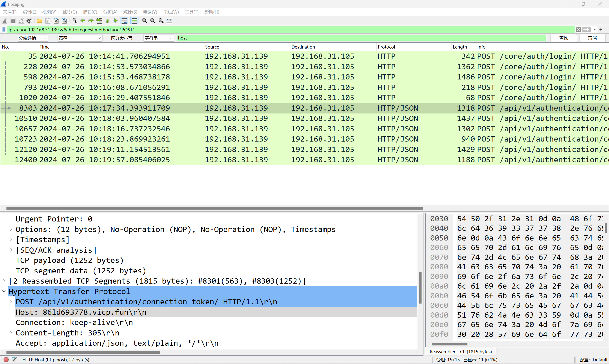Open the 分组详情 search scope dropdown

[x=33, y=38]
